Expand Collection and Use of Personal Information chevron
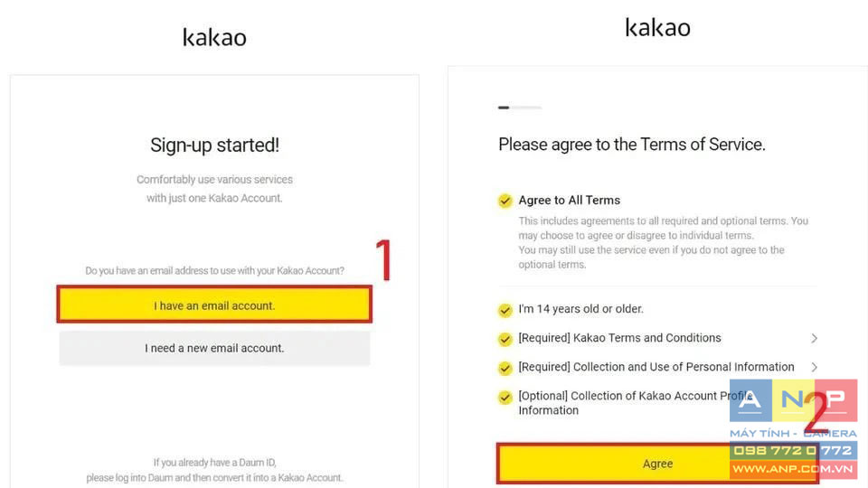The image size is (868, 488). (x=814, y=367)
